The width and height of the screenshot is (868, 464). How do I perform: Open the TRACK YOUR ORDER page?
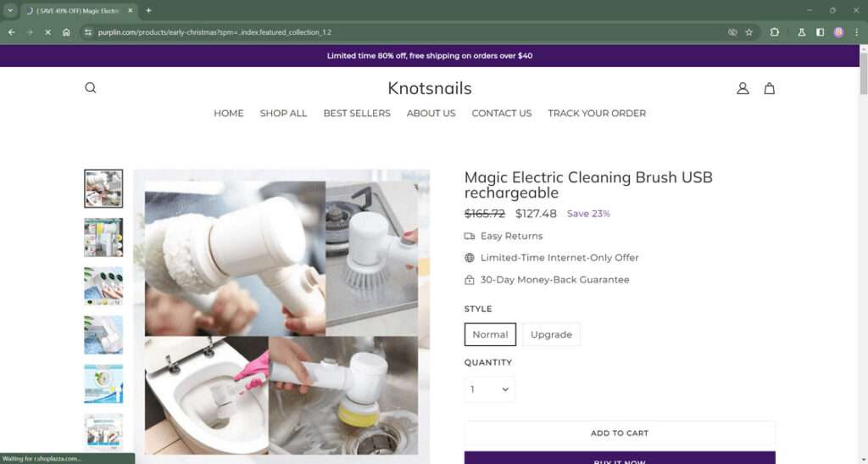tap(597, 113)
